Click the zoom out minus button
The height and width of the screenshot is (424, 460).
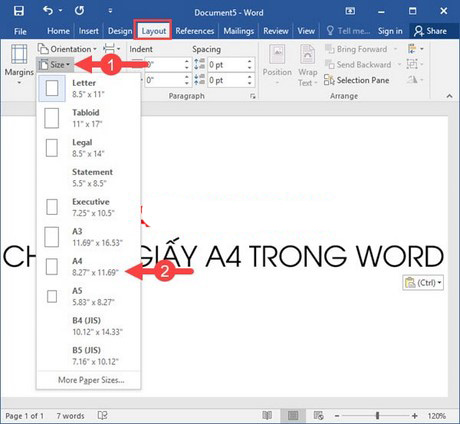(x=337, y=416)
